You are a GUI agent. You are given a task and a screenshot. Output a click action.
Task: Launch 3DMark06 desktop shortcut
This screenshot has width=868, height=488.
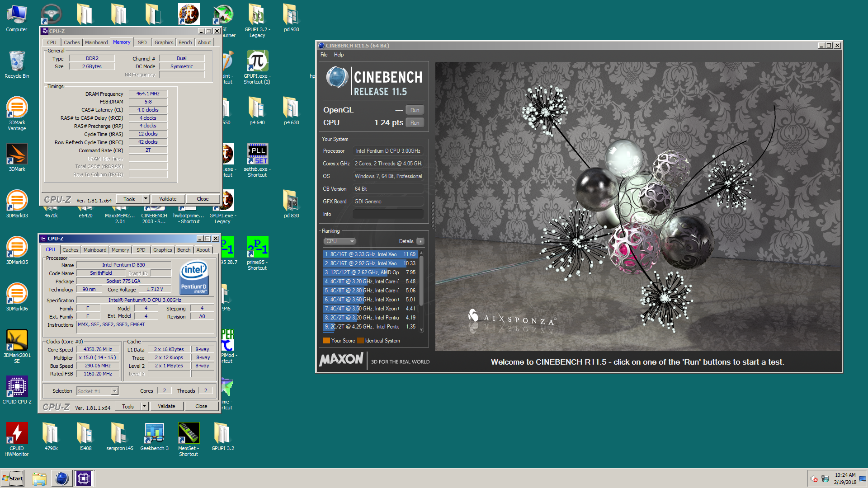click(17, 297)
